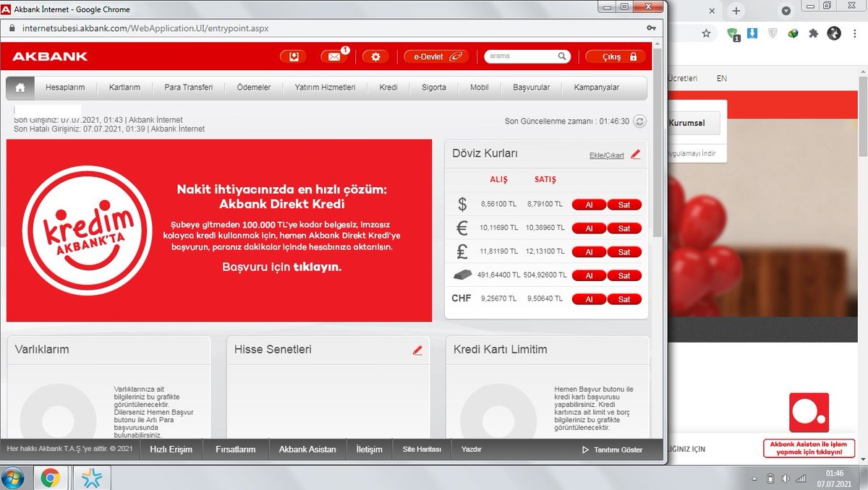868x490 pixels.
Task: Open the messages envelope with one notification
Action: coord(334,56)
